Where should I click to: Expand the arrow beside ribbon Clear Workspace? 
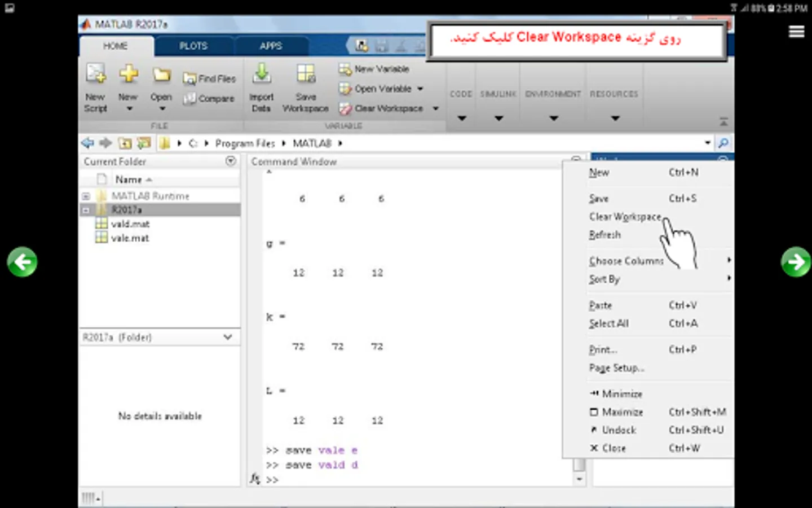(435, 108)
